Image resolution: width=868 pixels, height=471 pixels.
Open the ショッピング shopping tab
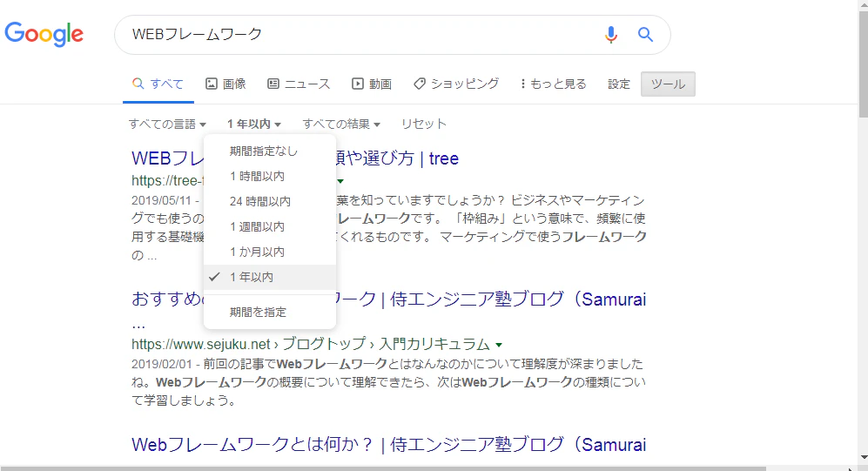point(456,84)
